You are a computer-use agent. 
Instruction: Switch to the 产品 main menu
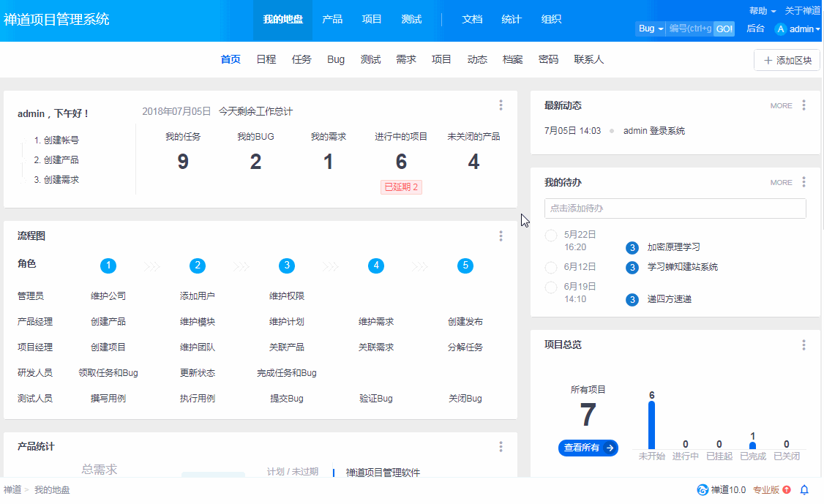pos(332,20)
